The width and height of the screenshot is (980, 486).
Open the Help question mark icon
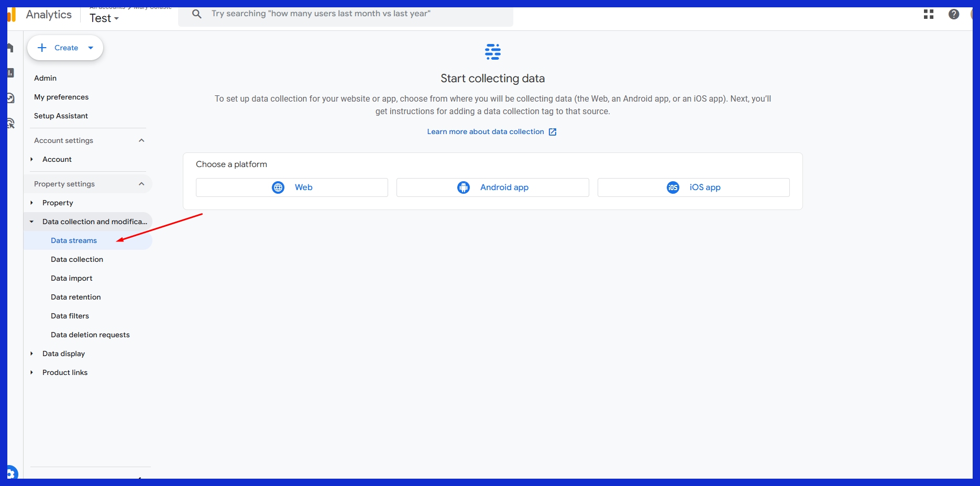click(x=954, y=14)
